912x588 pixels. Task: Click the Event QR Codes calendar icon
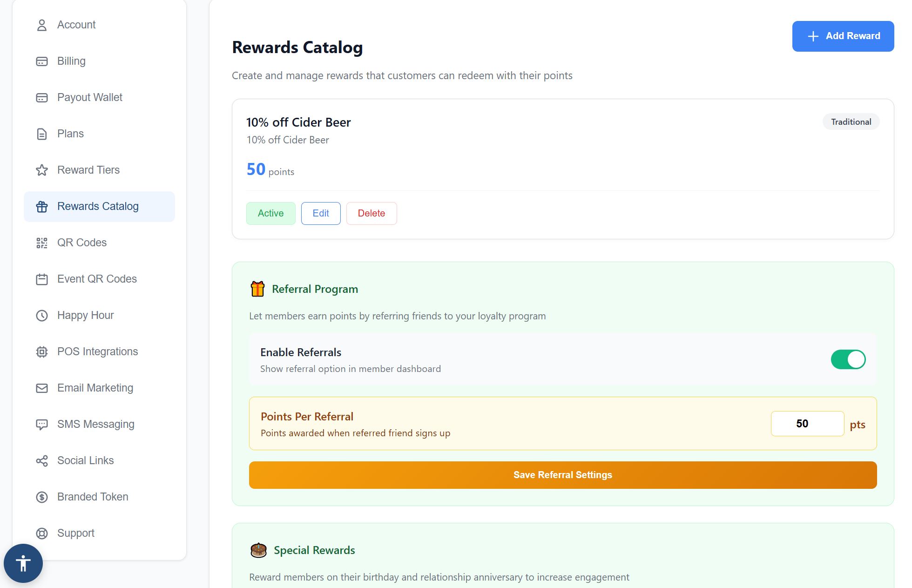coord(42,279)
